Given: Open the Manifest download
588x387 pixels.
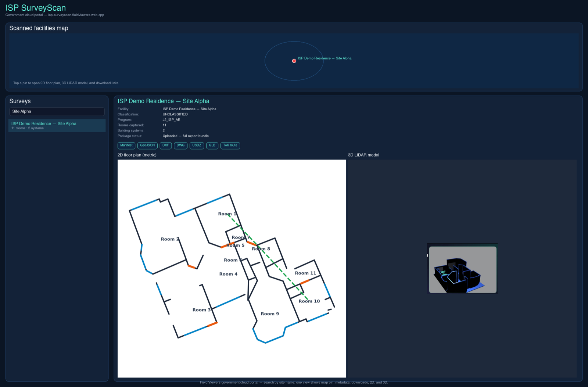Looking at the screenshot, I should point(126,146).
